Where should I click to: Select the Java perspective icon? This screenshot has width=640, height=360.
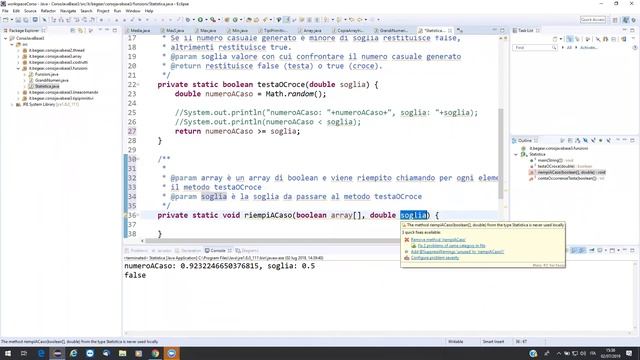coord(626,20)
